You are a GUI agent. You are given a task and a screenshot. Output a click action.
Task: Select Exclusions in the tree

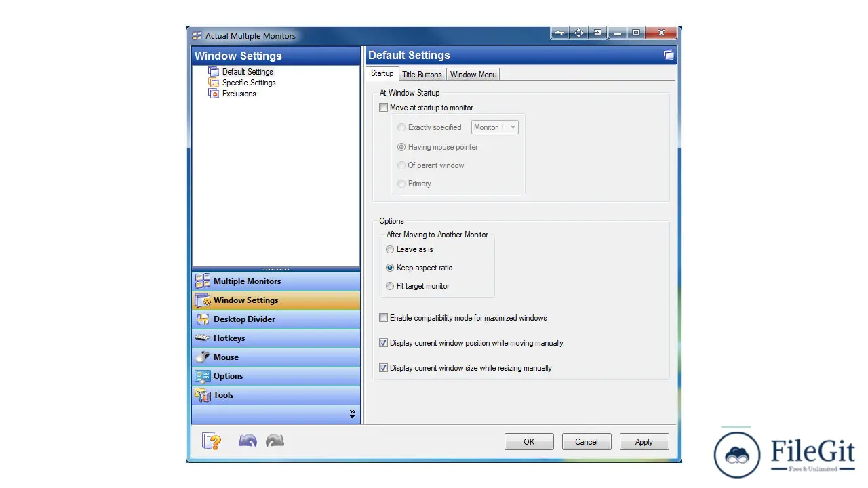(239, 94)
